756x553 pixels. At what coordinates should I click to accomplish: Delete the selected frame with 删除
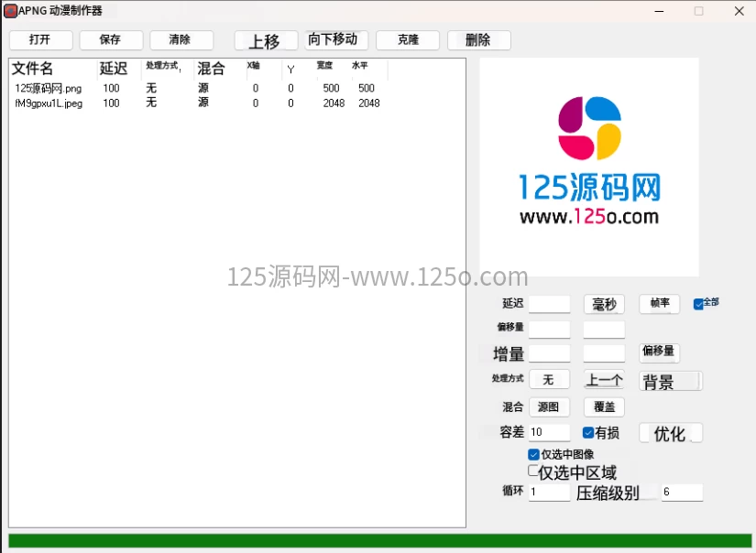click(x=478, y=39)
